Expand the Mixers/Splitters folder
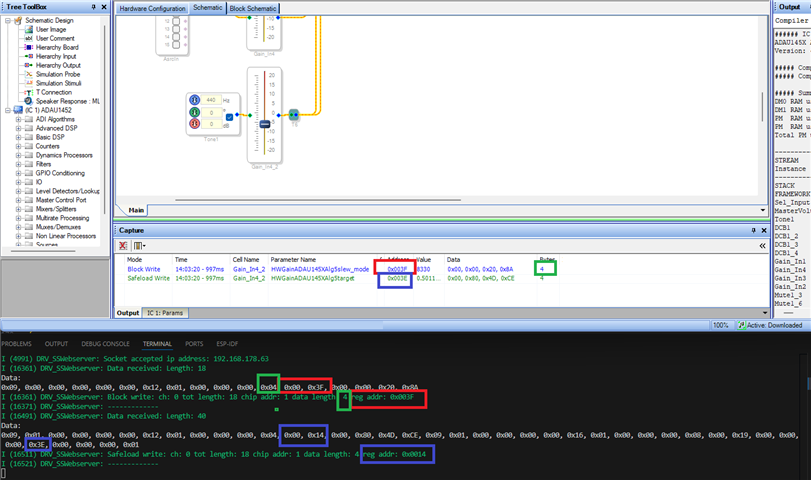Screen dimensions: 811x480 pyautogui.click(x=18, y=209)
